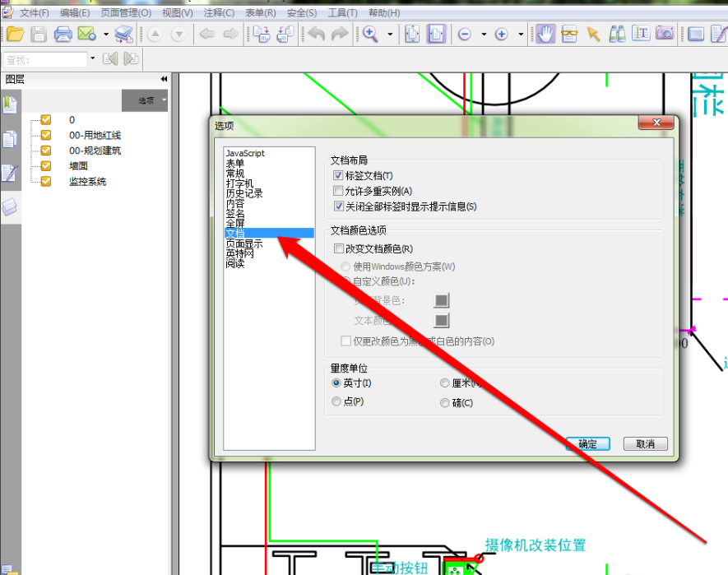Go back to the previous view arrow
The image size is (728, 575).
tap(207, 34)
